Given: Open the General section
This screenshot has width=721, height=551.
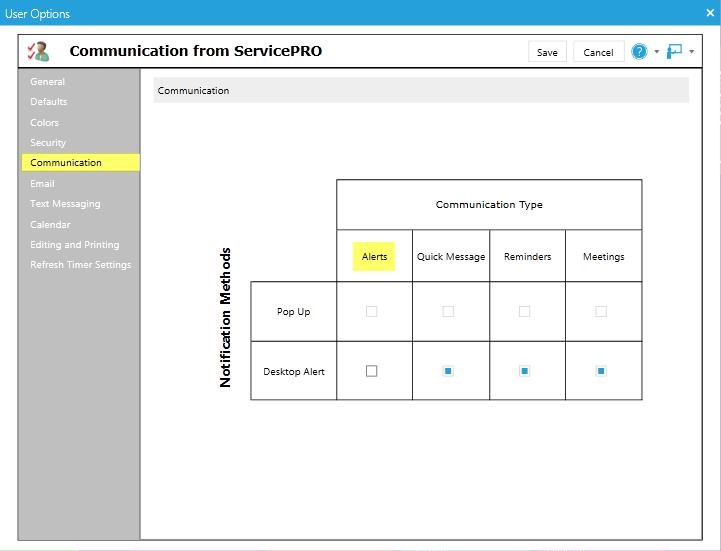Looking at the screenshot, I should 47,82.
